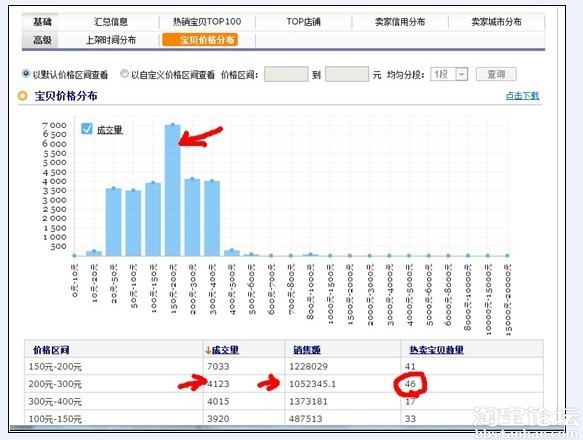Click the tallest 150元-200元 chart bar
This screenshot has width=583, height=440.
click(x=173, y=190)
